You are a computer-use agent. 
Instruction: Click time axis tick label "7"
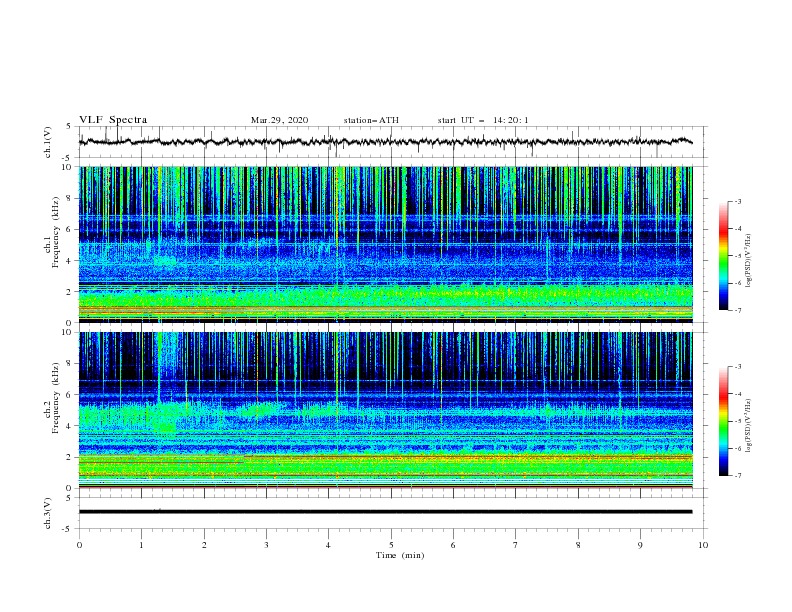[516, 545]
